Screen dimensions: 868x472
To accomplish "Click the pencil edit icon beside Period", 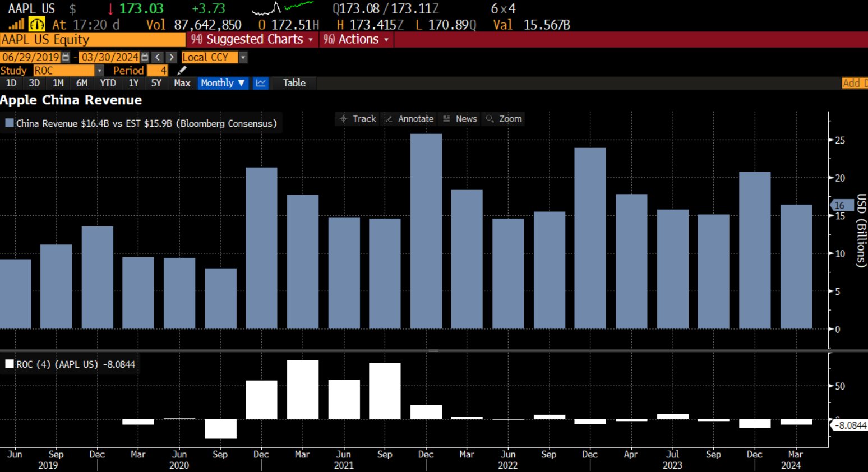I will click(x=181, y=71).
